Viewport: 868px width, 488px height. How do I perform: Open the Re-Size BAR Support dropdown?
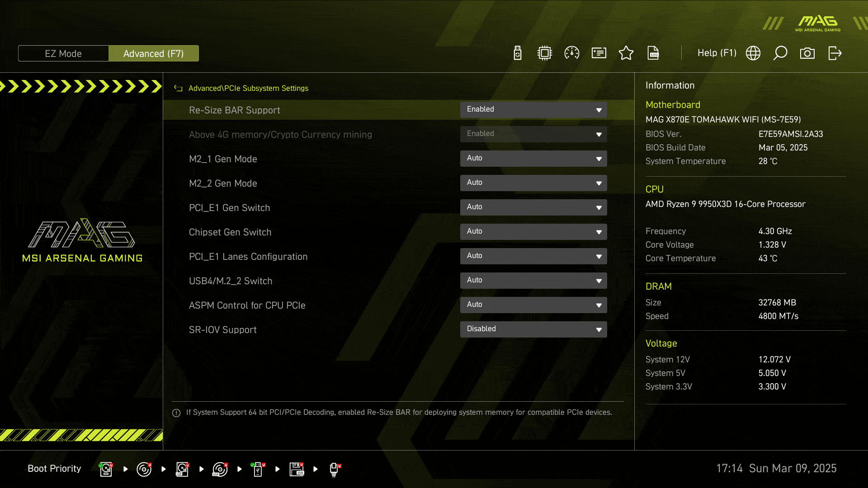tap(533, 110)
